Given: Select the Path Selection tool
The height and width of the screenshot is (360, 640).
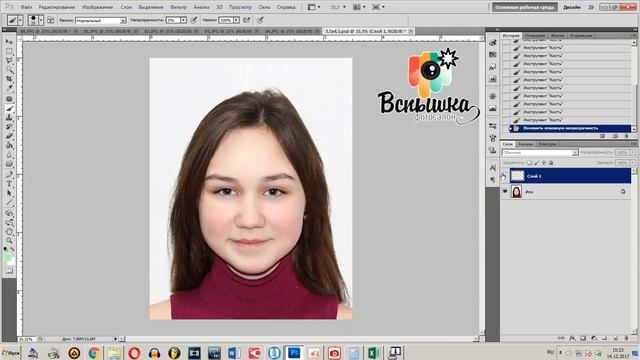Looking at the screenshot, I should 9,193.
